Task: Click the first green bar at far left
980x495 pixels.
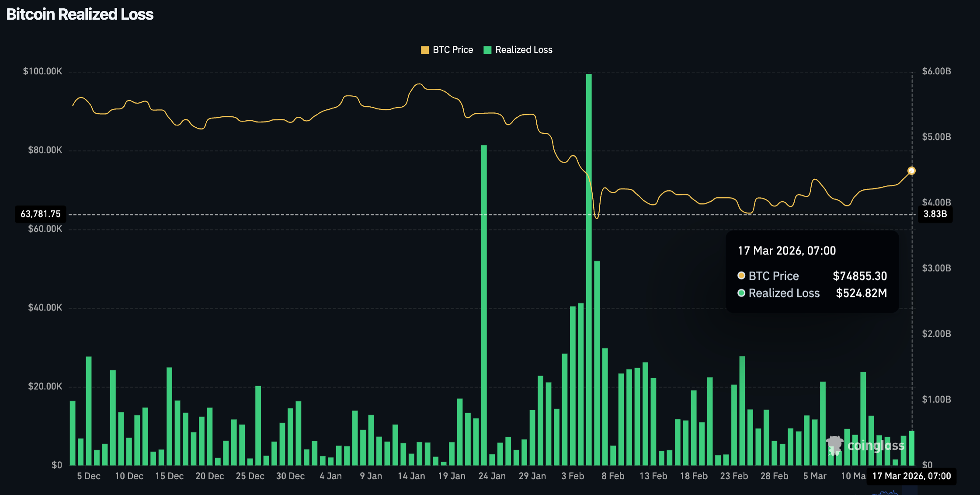Action: click(73, 433)
